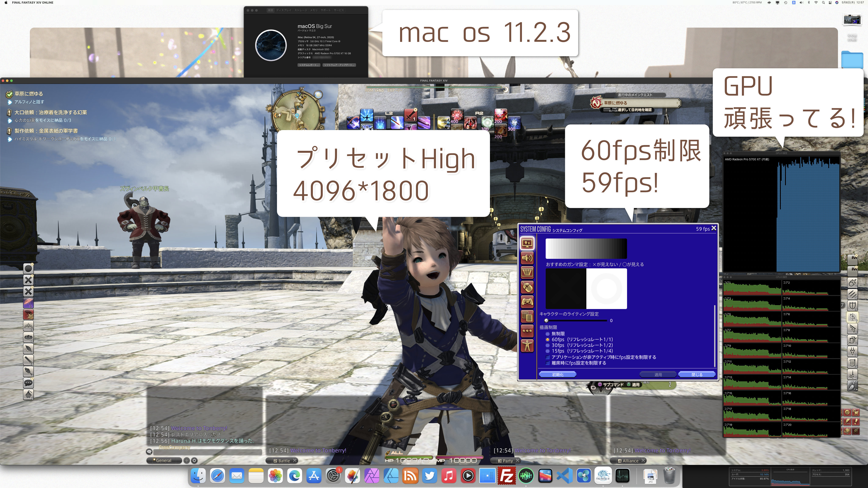Open Accessibility figure icon in System Config
868x488 pixels.
pos(527,345)
